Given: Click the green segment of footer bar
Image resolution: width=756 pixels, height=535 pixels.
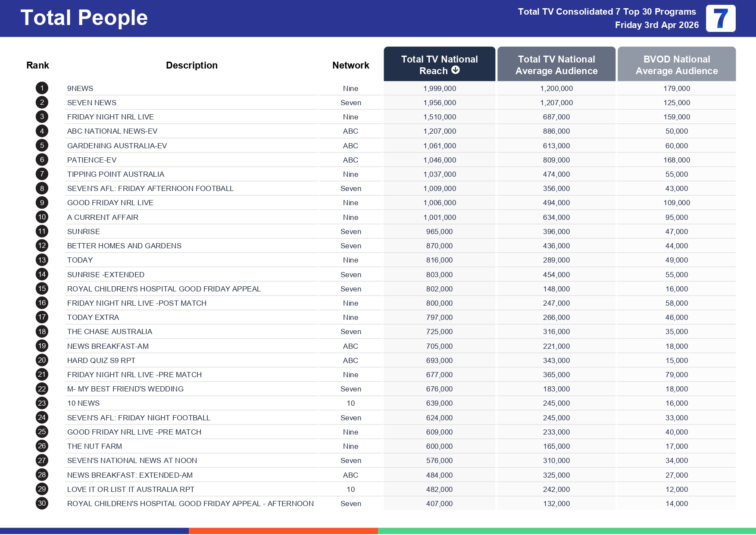Looking at the screenshot, I should (x=566, y=531).
